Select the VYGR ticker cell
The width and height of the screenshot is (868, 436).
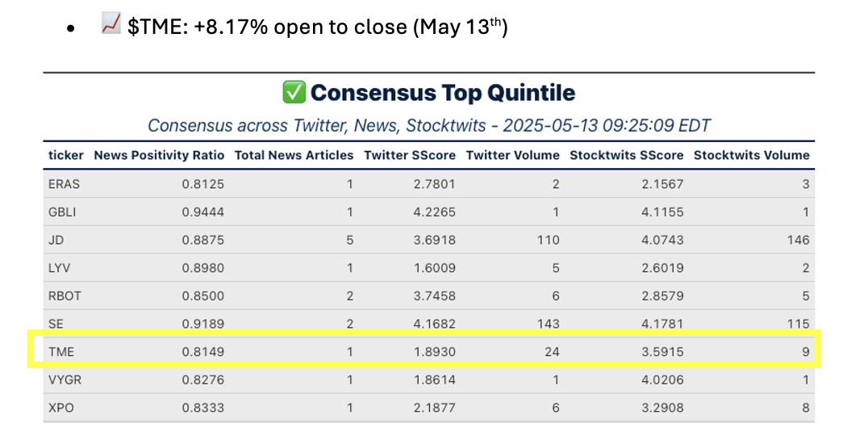pos(65,379)
